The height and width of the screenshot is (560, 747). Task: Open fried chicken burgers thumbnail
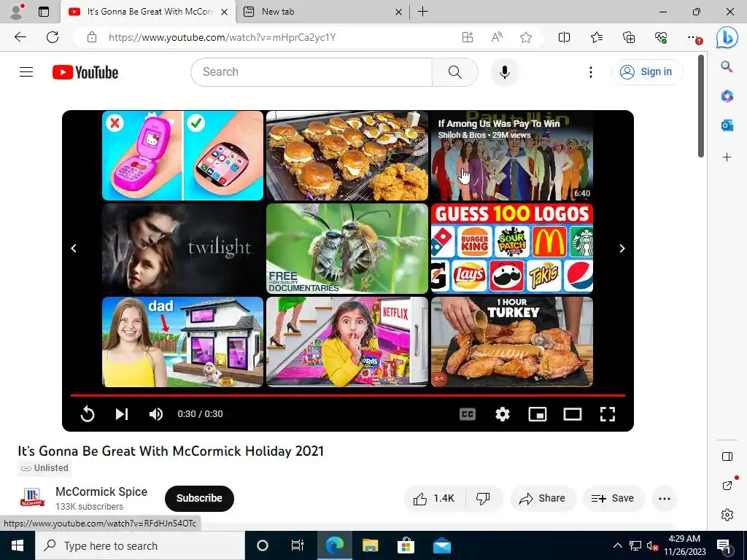point(347,156)
